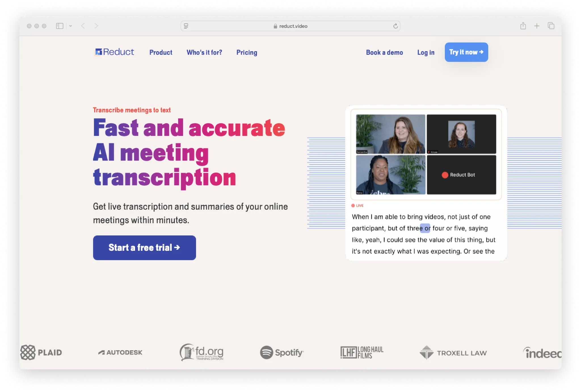Click the Autodesk logo

pos(120,353)
